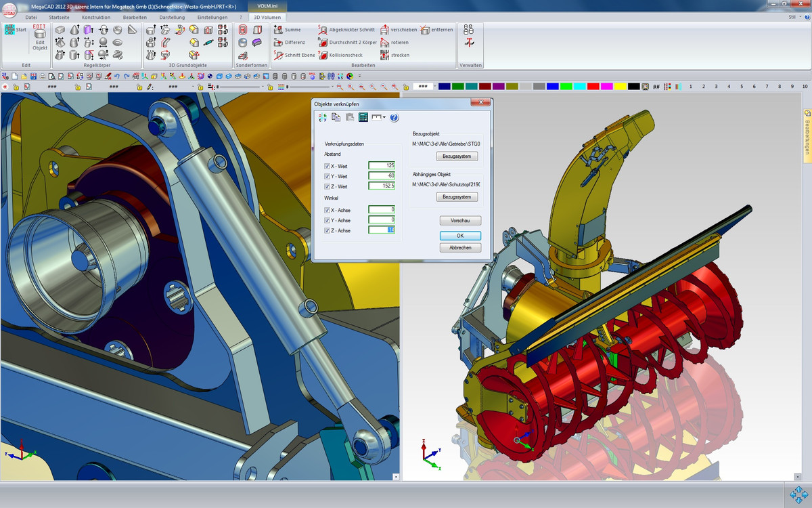
Task: Open the Konstruktion ribbon tab
Action: click(96, 17)
